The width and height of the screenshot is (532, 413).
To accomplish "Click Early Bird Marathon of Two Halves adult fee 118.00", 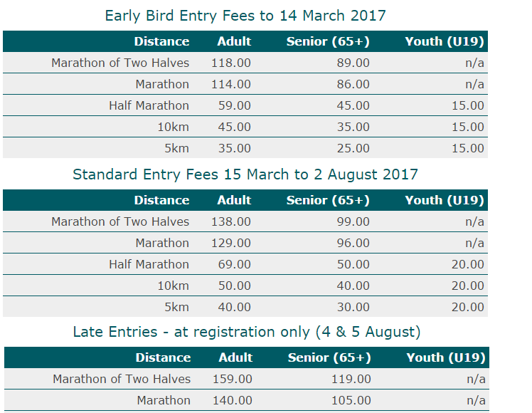I will pos(231,63).
